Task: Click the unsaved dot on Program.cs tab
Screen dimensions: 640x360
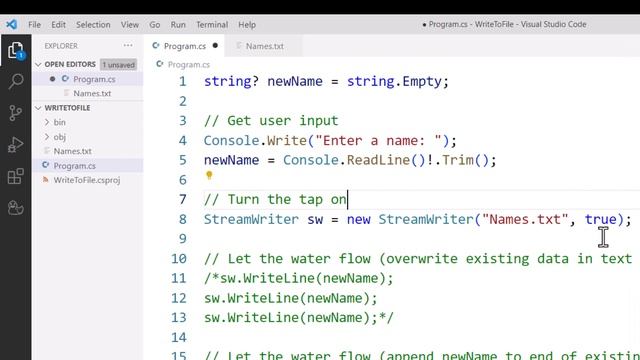Action: tap(215, 46)
